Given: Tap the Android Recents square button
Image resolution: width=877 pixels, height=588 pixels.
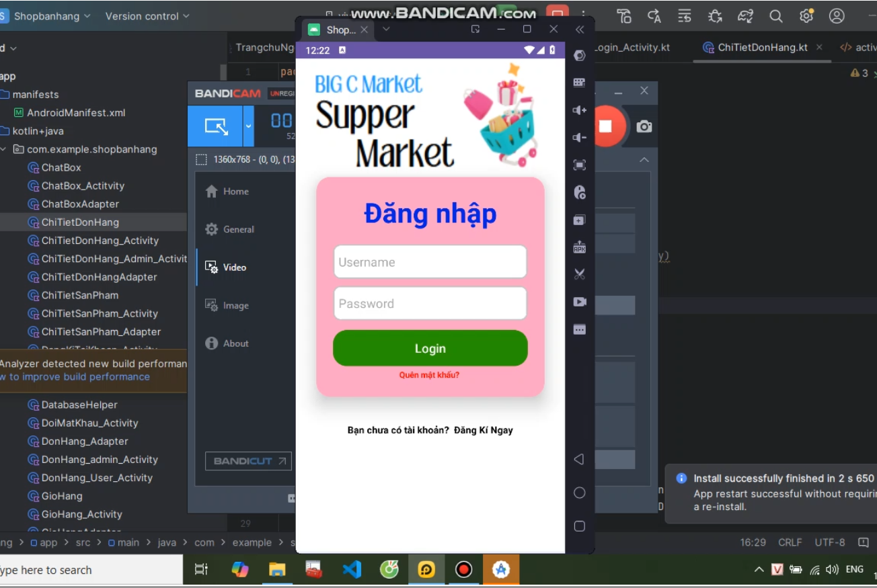Looking at the screenshot, I should 580,526.
